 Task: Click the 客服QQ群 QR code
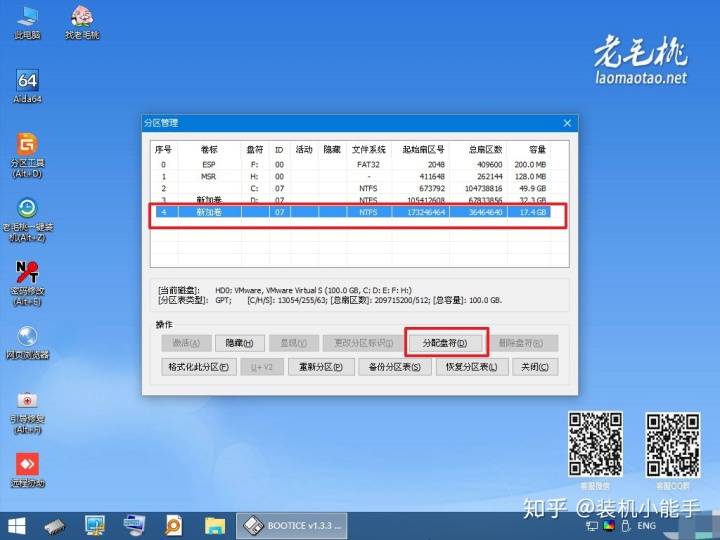click(673, 444)
